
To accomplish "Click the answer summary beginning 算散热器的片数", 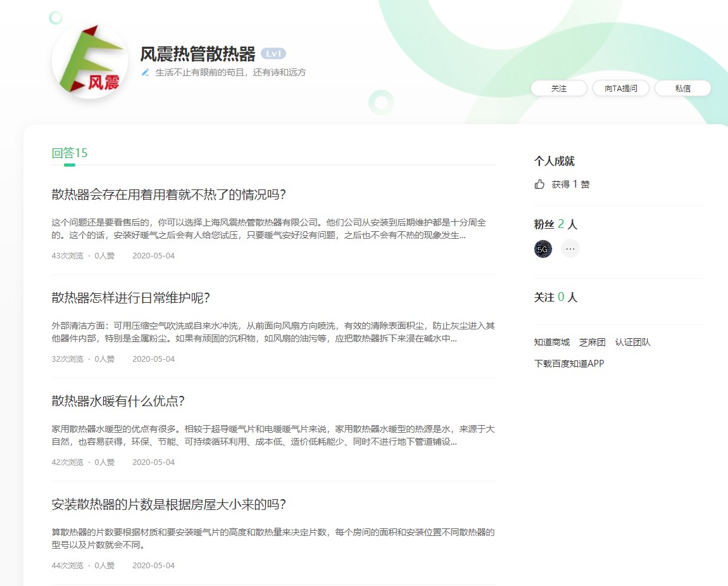I will [273, 538].
